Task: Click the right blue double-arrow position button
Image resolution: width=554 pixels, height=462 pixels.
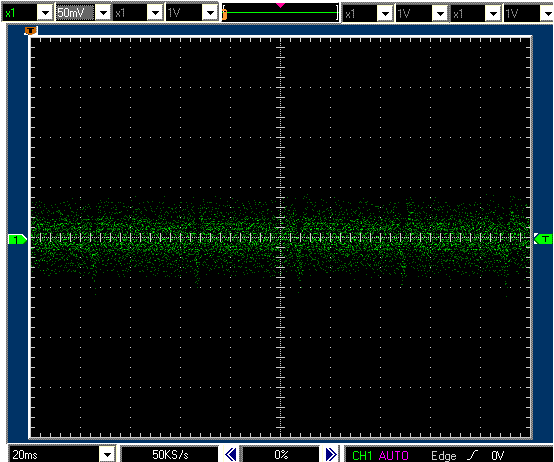Action: point(330,454)
